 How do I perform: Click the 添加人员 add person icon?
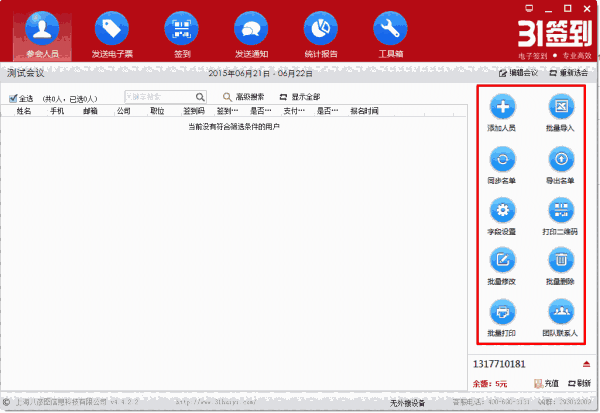pyautogui.click(x=502, y=107)
